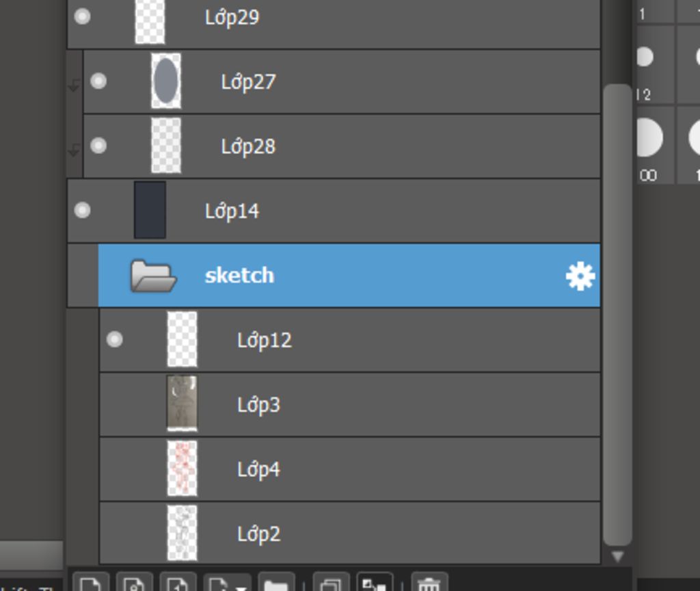Screen dimensions: 700x591
Task: Open sketch folder settings gear
Action: click(580, 276)
